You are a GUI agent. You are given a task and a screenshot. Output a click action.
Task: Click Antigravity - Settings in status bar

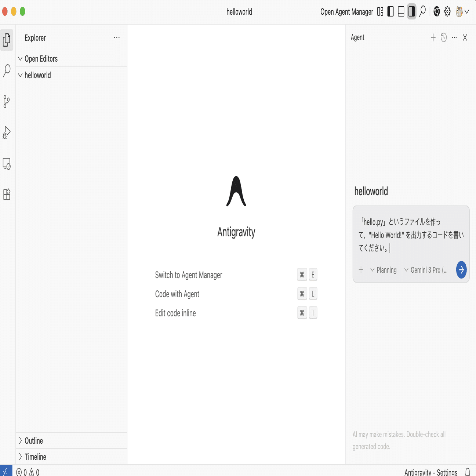coord(431,472)
